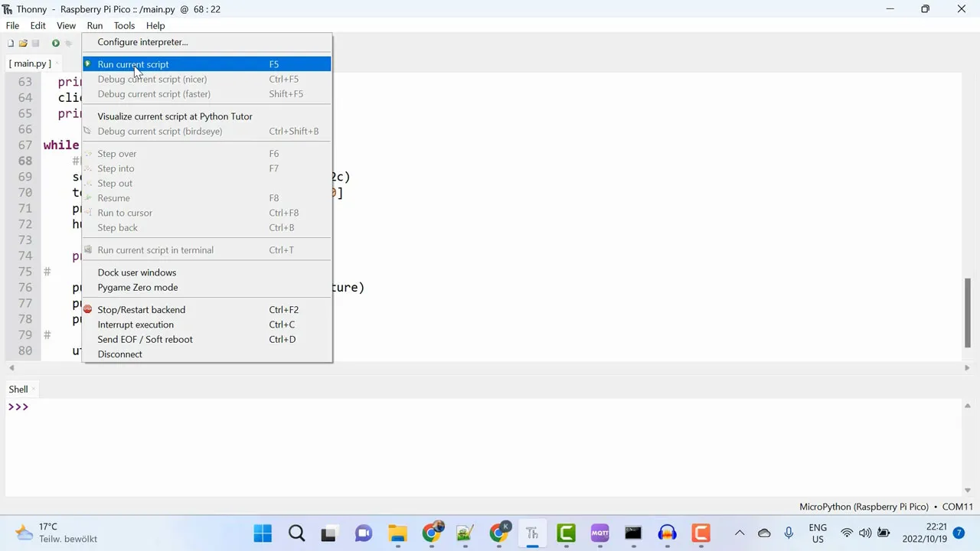Click the Shell scrollbar down arrow
This screenshot has width=980, height=551.
[968, 490]
